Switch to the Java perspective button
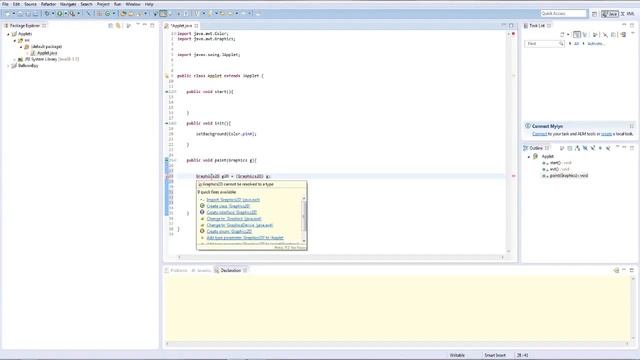 [610, 14]
